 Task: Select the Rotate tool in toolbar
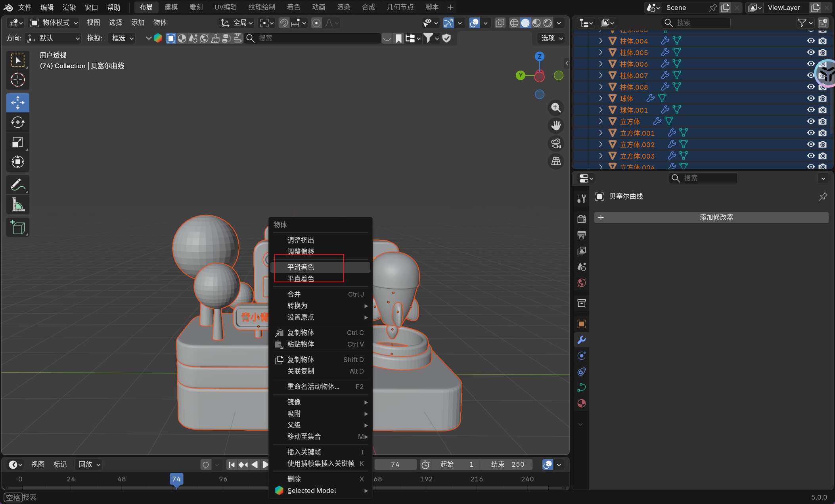pyautogui.click(x=17, y=122)
